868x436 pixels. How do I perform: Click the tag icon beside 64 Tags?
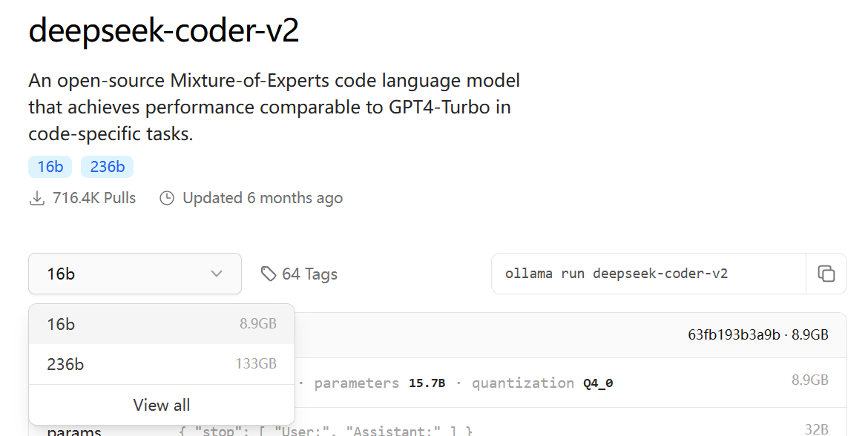(x=269, y=274)
